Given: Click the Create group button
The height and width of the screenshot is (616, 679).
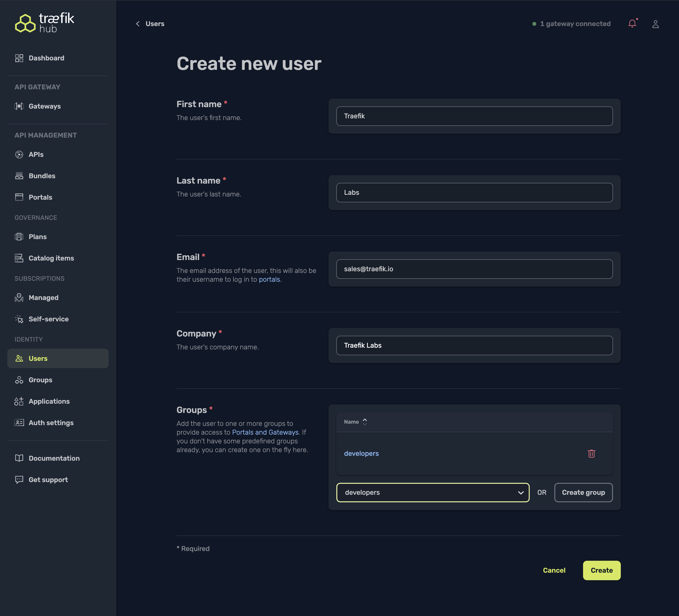Looking at the screenshot, I should (583, 492).
